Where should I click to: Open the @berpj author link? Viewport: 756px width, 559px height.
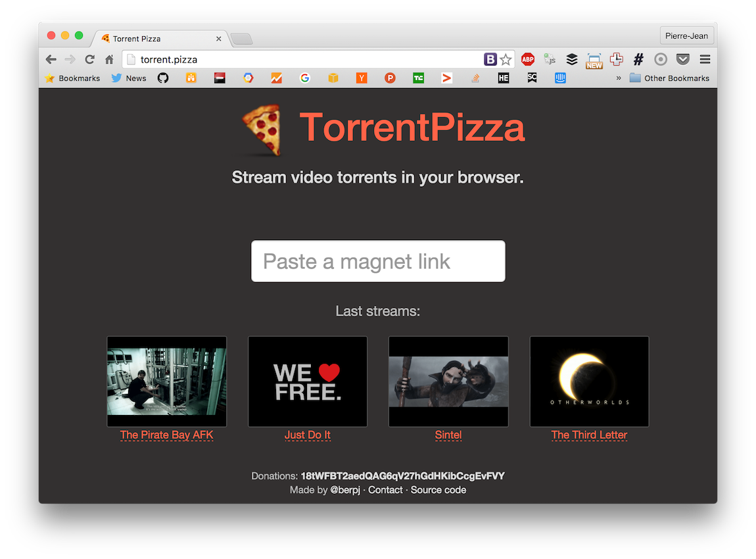345,490
